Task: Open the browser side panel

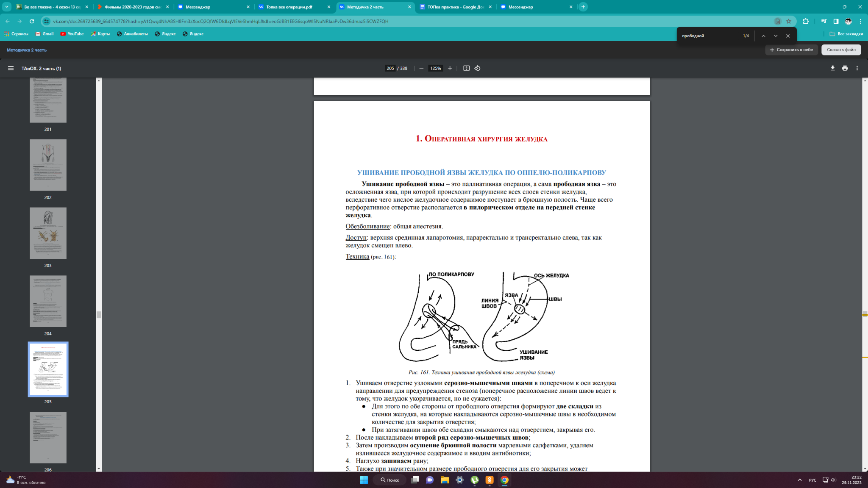Action: 836,21
